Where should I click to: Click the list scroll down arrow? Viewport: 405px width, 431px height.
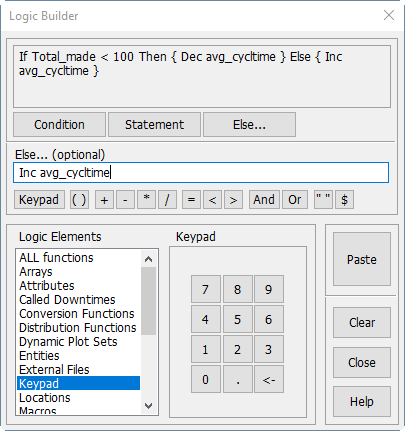(x=149, y=406)
